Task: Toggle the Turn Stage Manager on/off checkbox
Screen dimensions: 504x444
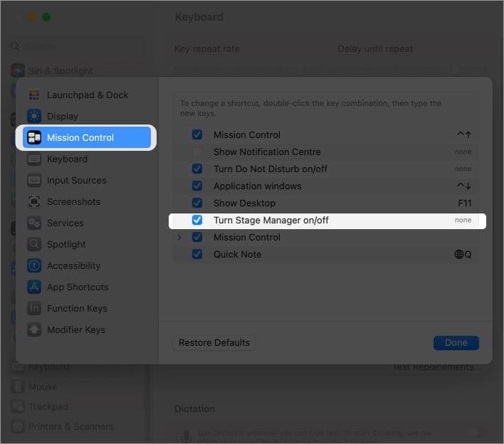Action: click(197, 220)
